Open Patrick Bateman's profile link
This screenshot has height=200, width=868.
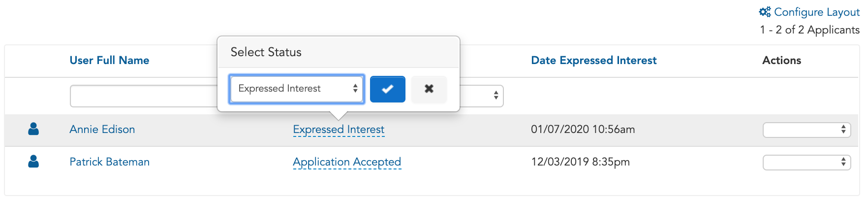pos(109,162)
